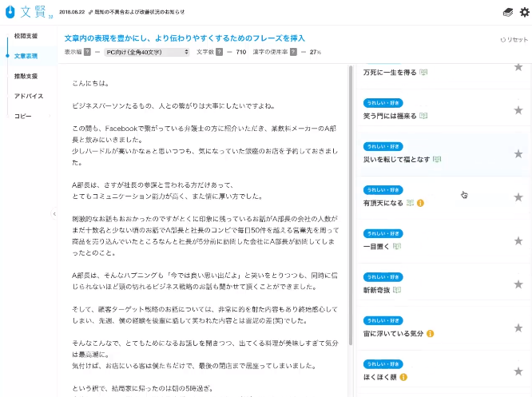
Task: Select the 文章表現 tab
Action: (x=26, y=56)
